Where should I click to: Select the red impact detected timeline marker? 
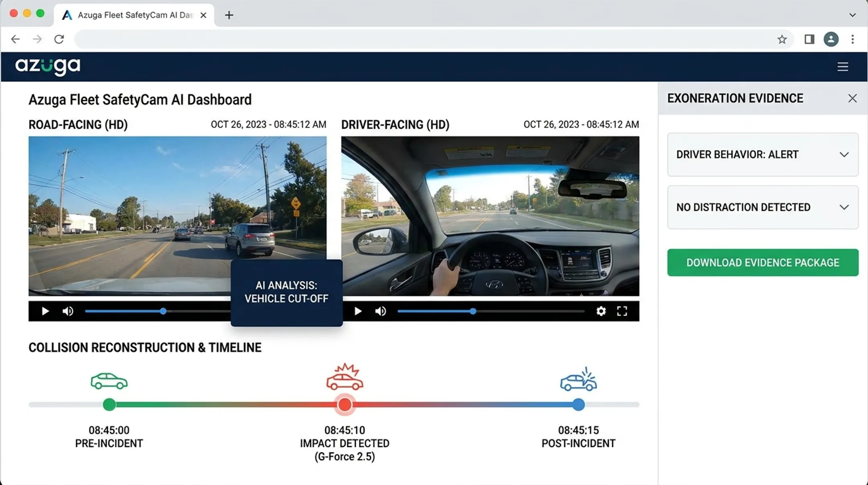pos(344,405)
